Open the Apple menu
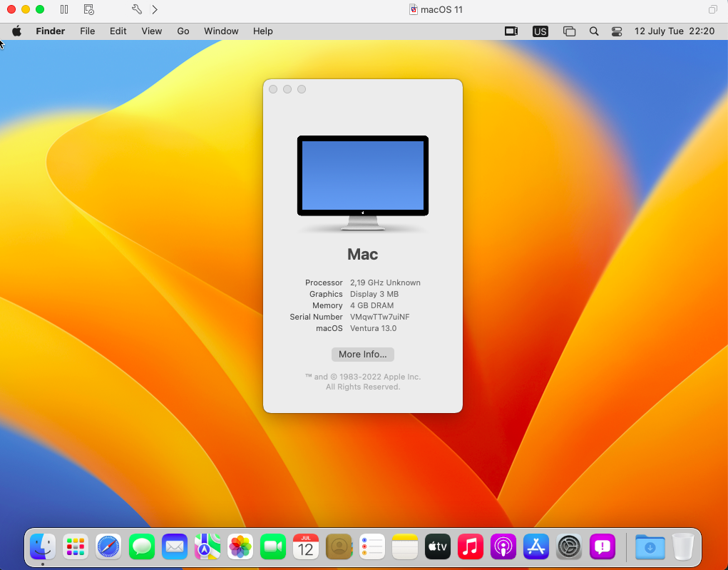 coord(16,31)
